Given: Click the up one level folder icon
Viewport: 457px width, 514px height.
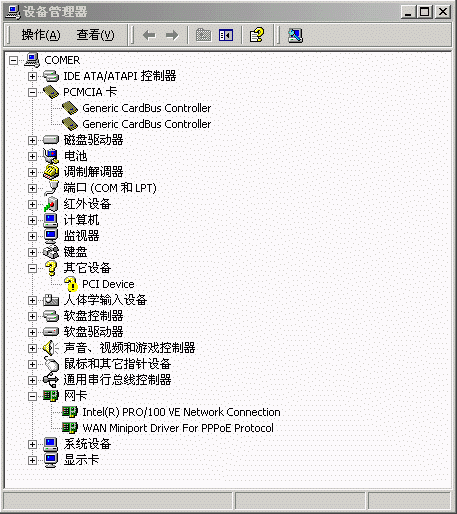Looking at the screenshot, I should tap(203, 35).
